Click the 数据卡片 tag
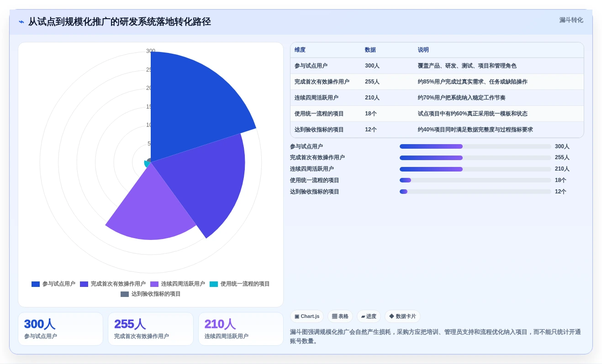 pos(402,317)
